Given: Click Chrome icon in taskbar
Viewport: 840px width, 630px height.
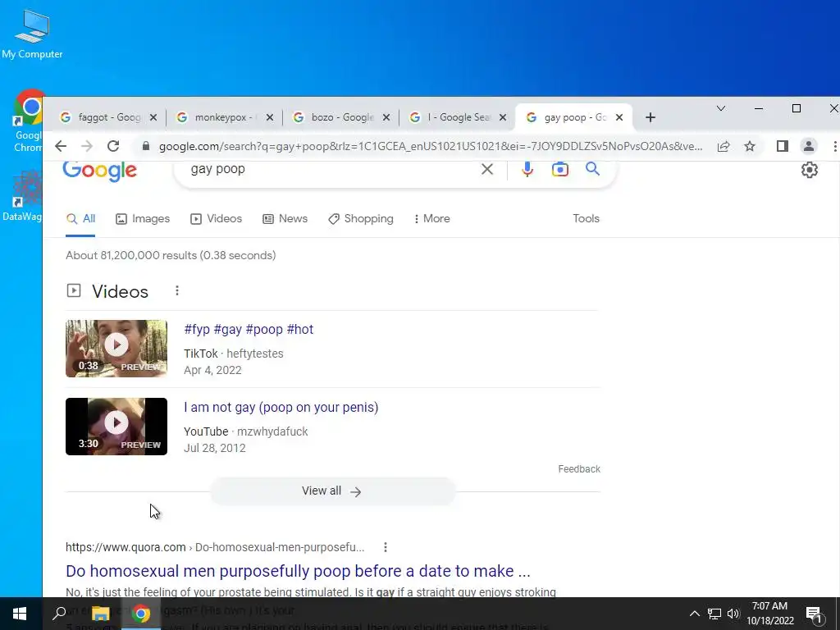Looking at the screenshot, I should click(141, 614).
